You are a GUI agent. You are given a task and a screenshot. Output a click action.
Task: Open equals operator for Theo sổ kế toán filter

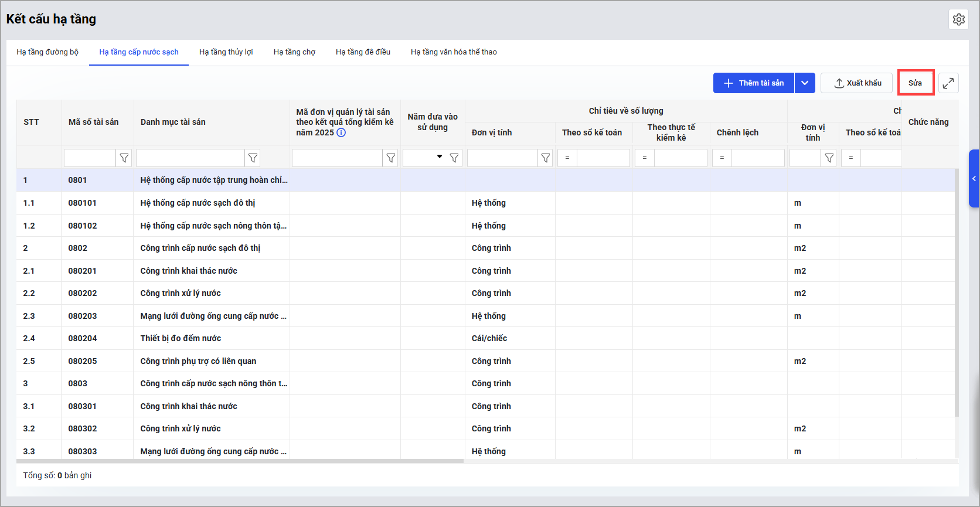(x=567, y=158)
